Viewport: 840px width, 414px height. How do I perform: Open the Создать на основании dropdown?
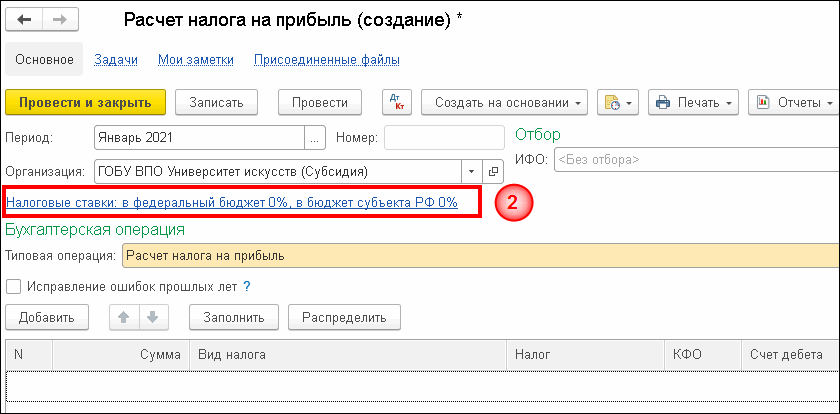tap(503, 102)
